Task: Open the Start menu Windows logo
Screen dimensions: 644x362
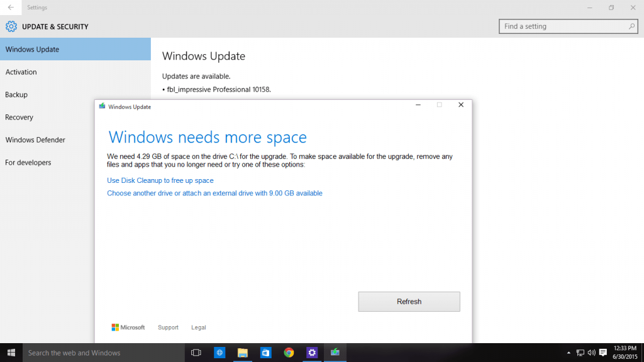Action: tap(11, 353)
